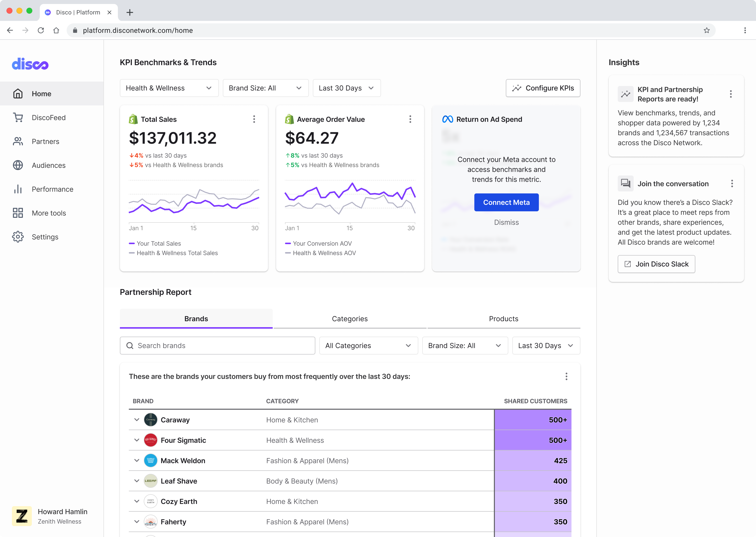Close the Disco | Platform tab

(109, 13)
